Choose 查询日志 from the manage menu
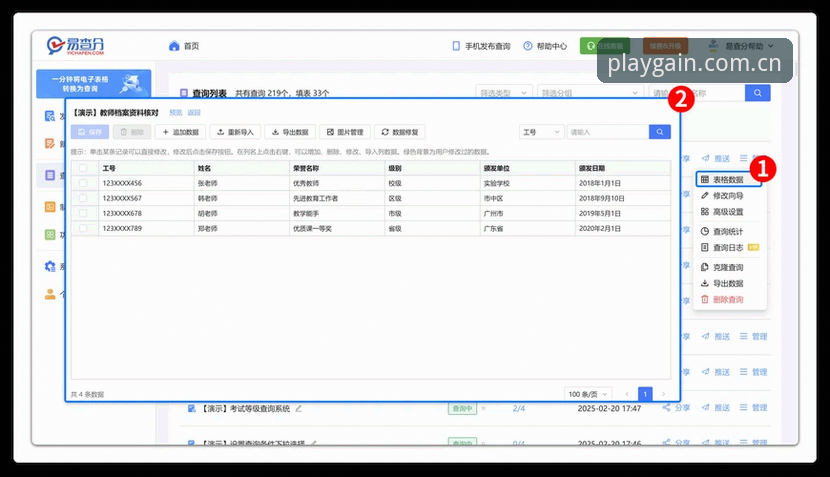Image resolution: width=830 pixels, height=477 pixels. (x=728, y=247)
